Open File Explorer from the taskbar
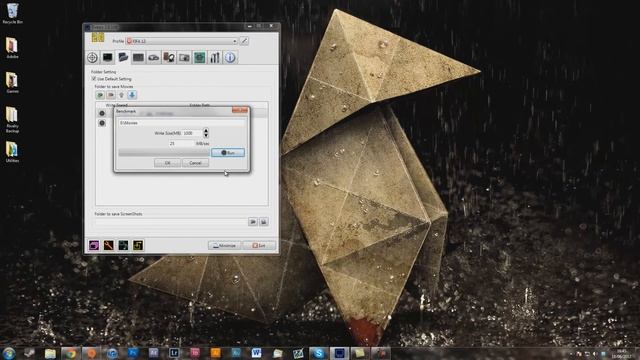The image size is (640, 360). pyautogui.click(x=50, y=353)
